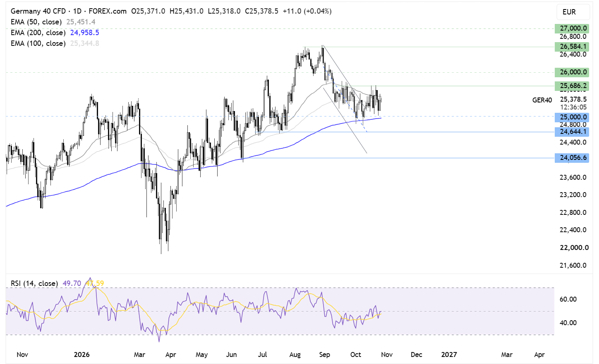The height and width of the screenshot is (364, 599).
Task: Click the 24,056.6 support level label
Action: tap(572, 157)
